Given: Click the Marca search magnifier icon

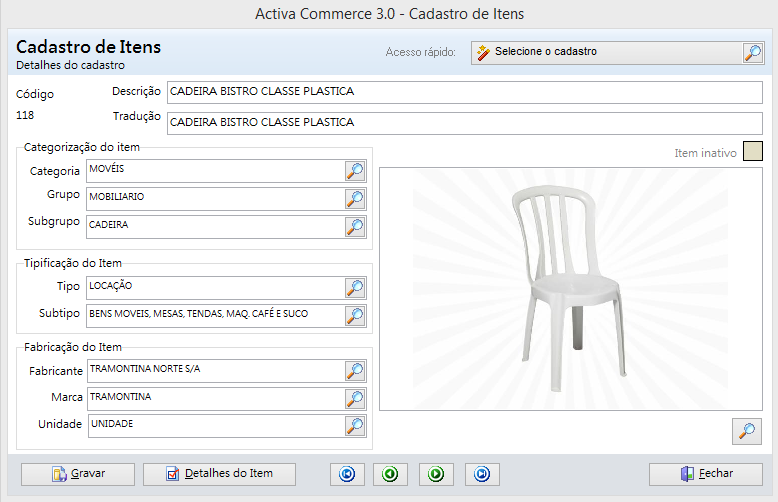Looking at the screenshot, I should point(355,399).
